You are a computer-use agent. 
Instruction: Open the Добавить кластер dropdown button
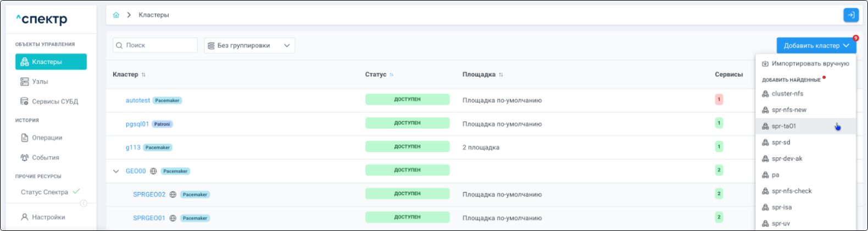click(x=816, y=46)
